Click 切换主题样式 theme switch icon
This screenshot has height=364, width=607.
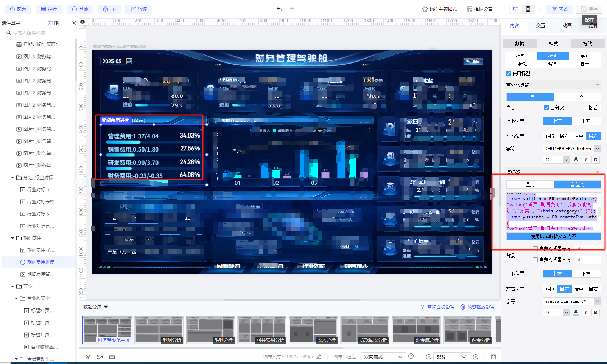tap(425, 9)
